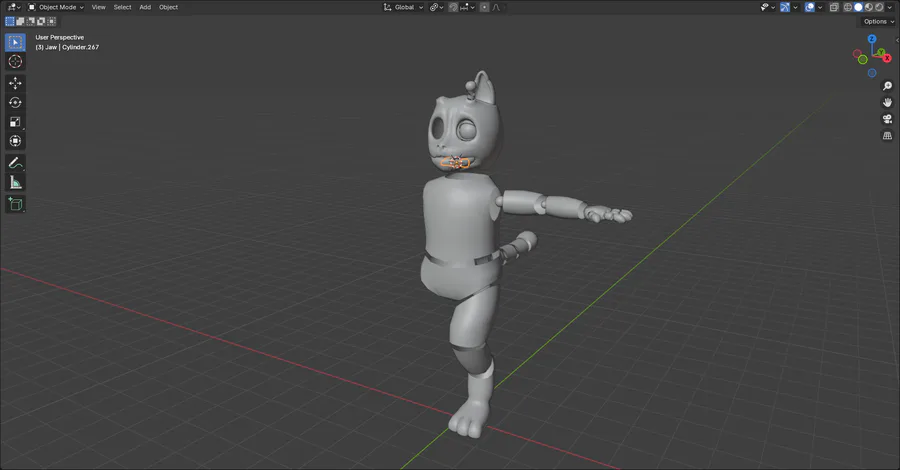The width and height of the screenshot is (900, 470).
Task: Pick the Scale tool
Action: [x=15, y=122]
